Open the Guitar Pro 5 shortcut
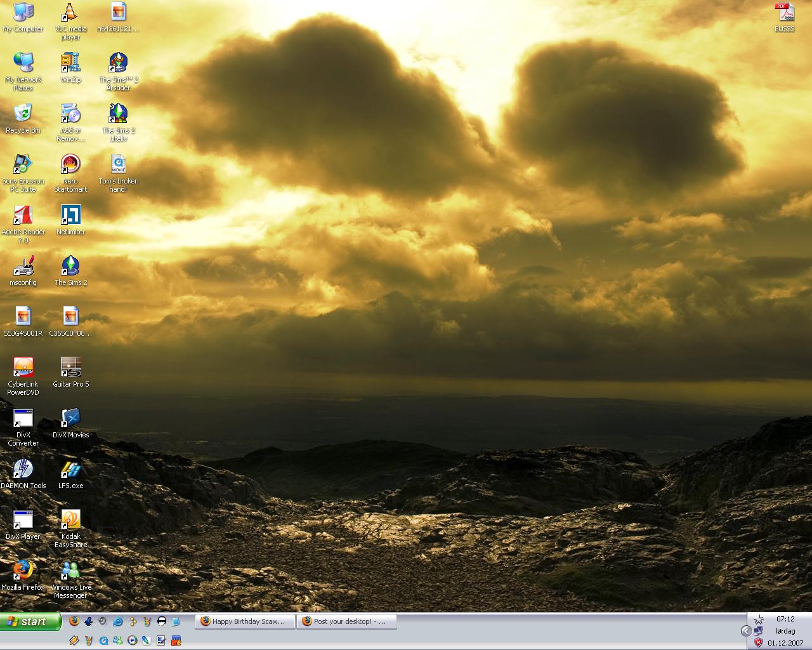 point(70,373)
